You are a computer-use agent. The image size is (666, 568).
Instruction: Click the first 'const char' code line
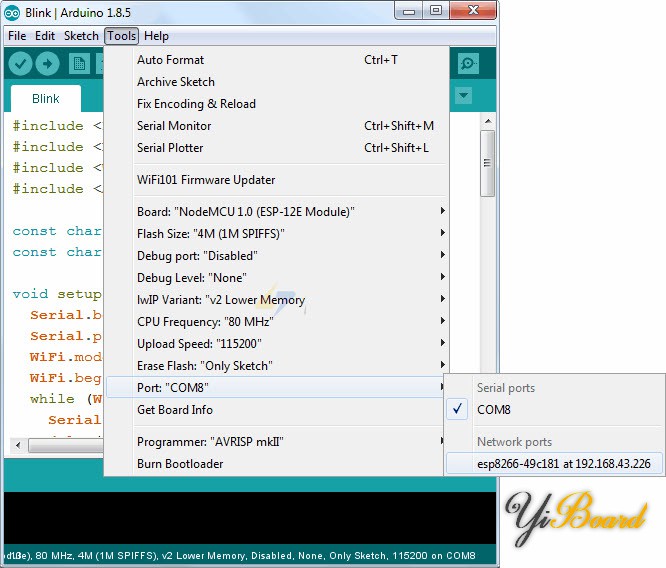tap(57, 231)
